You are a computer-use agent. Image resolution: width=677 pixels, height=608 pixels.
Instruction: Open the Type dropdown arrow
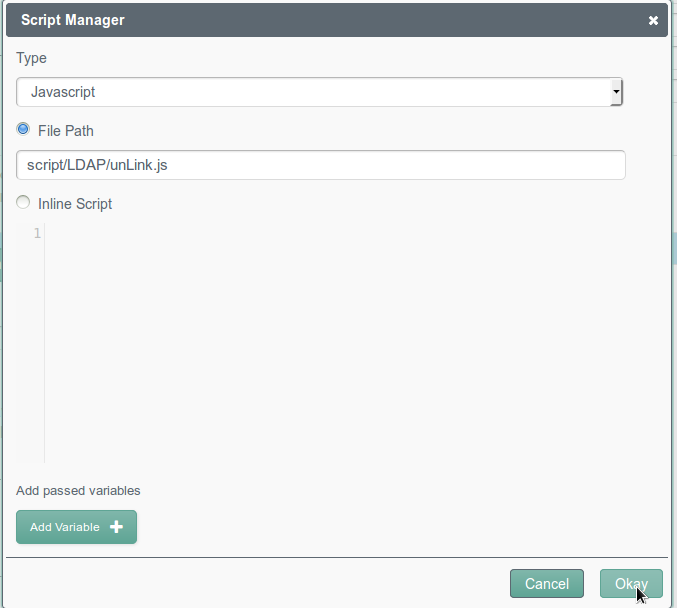(616, 92)
